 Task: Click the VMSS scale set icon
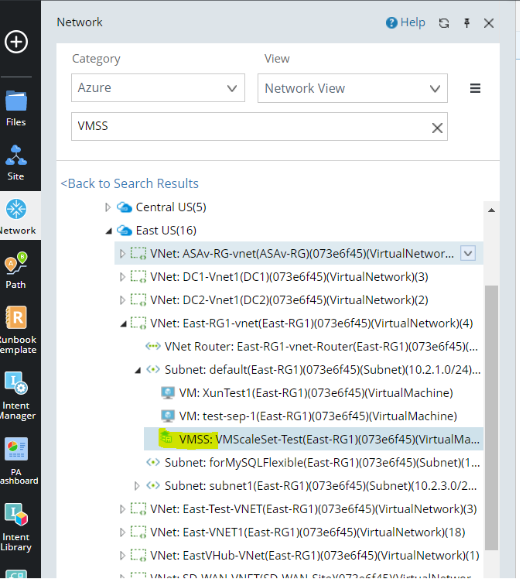click(x=167, y=438)
